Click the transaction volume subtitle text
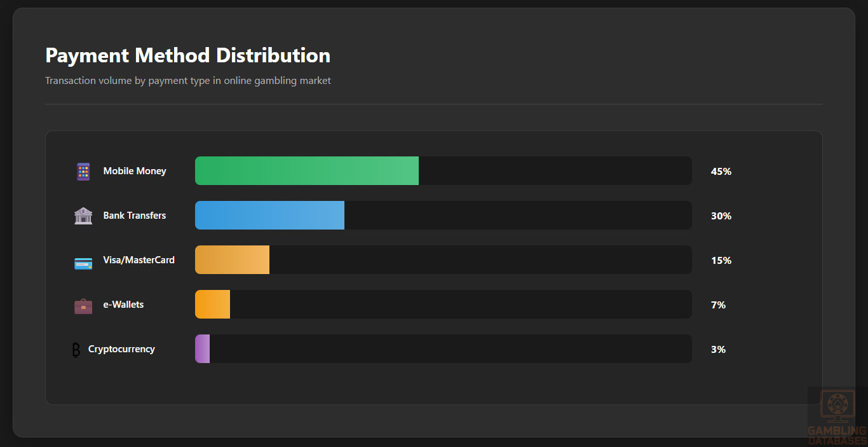Viewport: 868px width, 447px height. [187, 81]
